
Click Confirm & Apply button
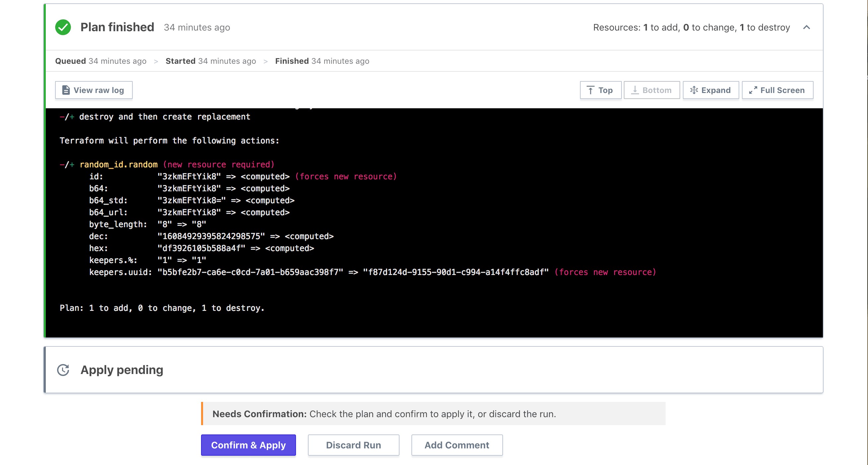pyautogui.click(x=248, y=445)
